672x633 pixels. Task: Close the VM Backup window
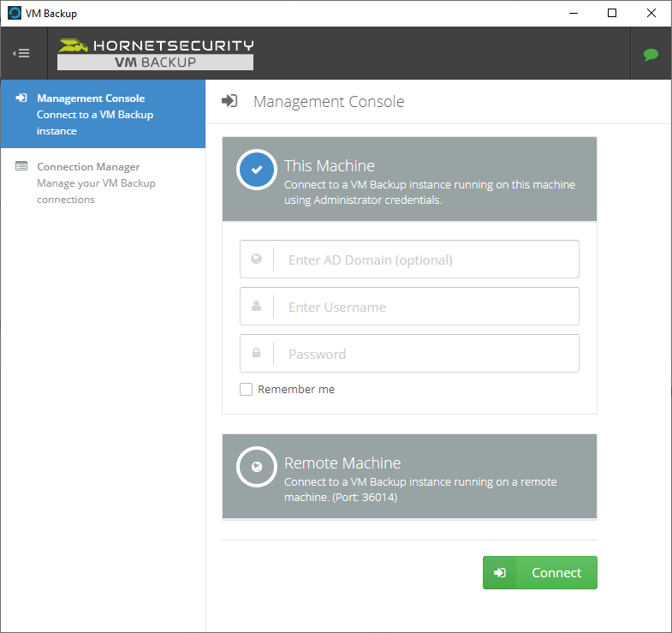pos(651,14)
